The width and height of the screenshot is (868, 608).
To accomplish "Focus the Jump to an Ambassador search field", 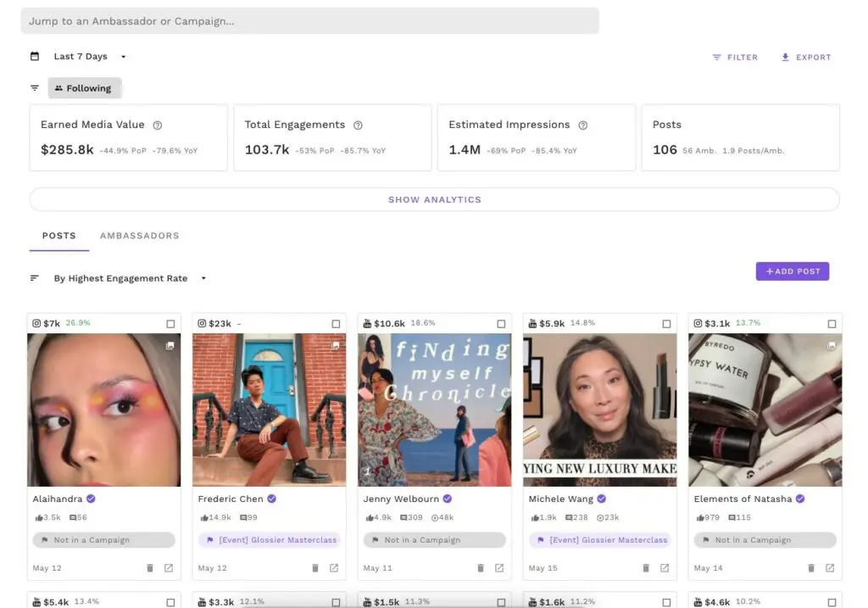I will (x=309, y=21).
